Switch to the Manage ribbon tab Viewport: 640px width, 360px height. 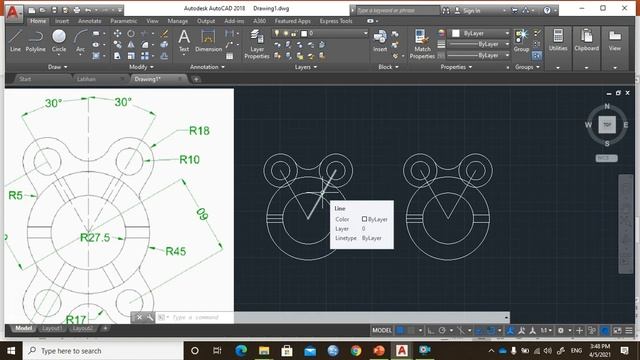click(178, 21)
